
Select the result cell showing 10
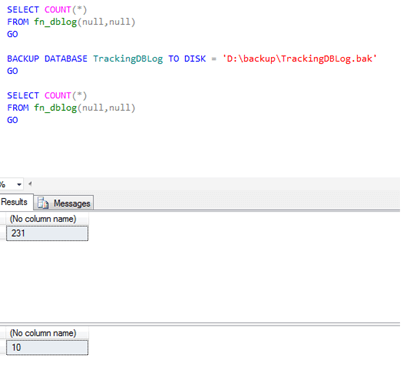click(47, 347)
